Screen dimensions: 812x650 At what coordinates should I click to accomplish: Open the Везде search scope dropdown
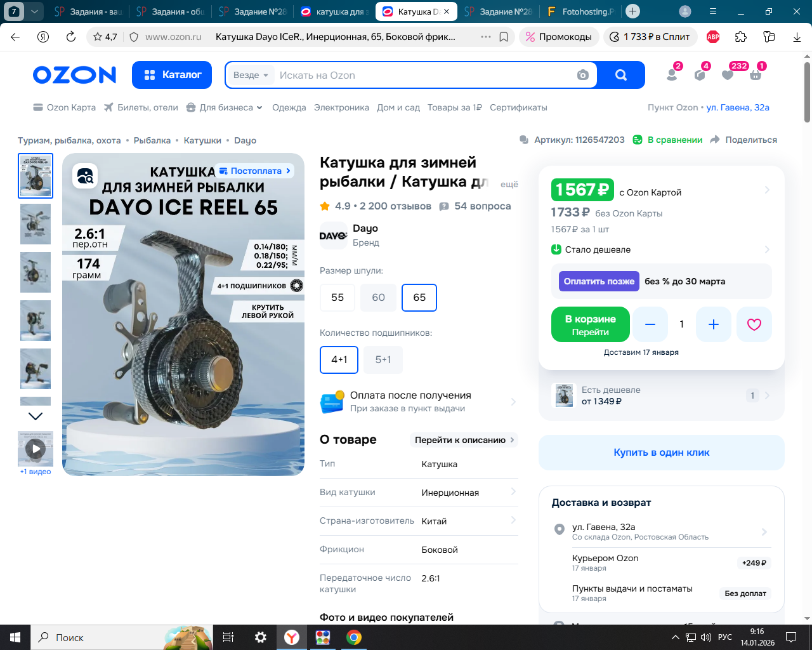pos(251,75)
